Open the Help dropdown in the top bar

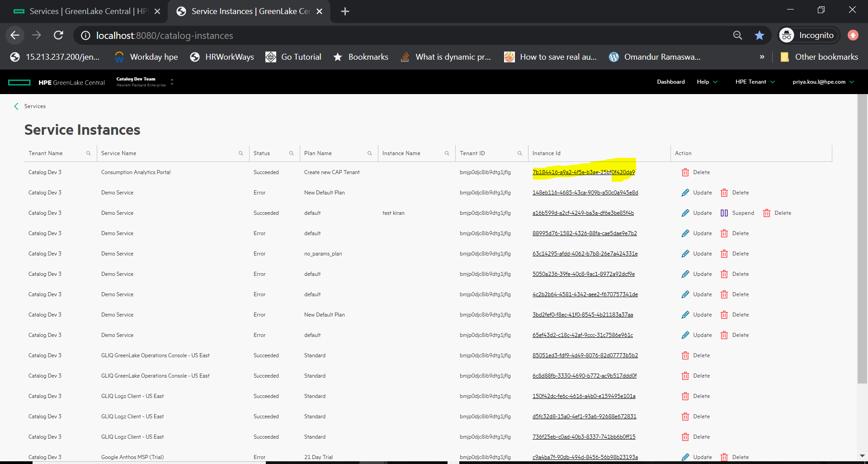(707, 82)
